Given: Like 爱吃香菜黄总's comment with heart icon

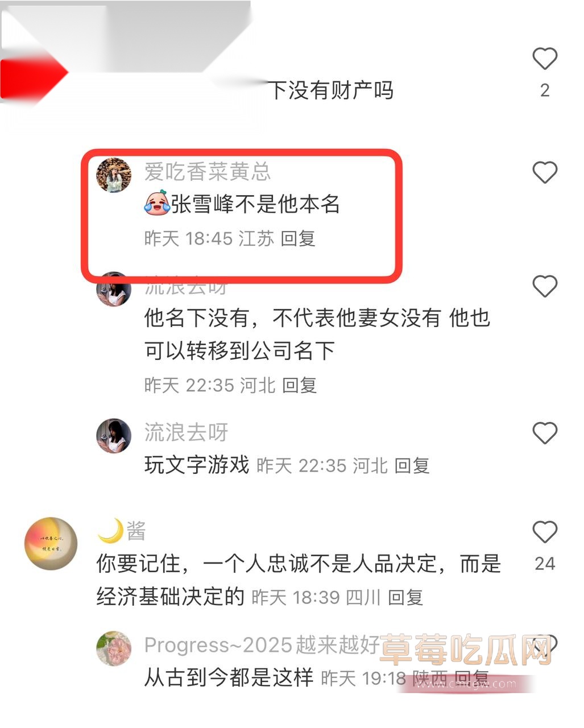Looking at the screenshot, I should click(x=544, y=172).
